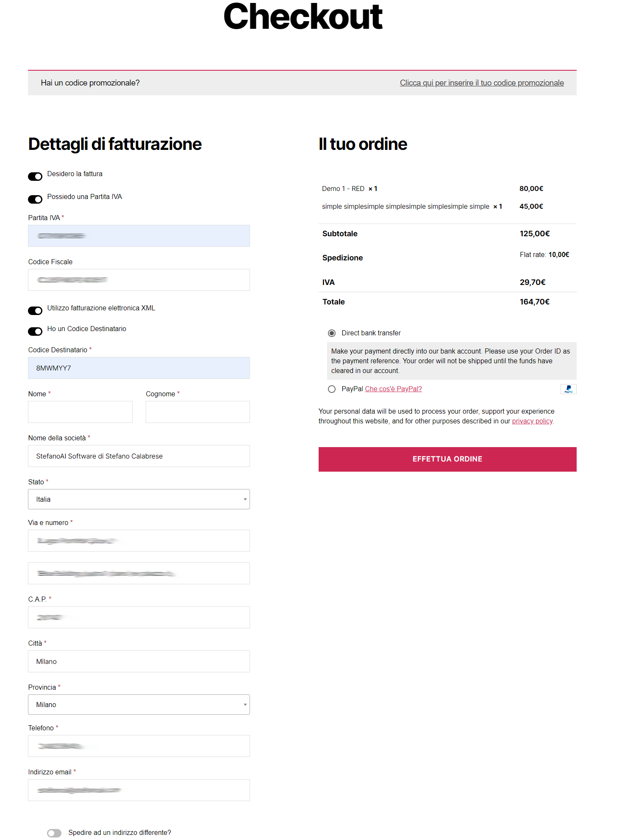622x840 pixels.
Task: Disable Utilizzo fatturazione elettronica XML switch
Action: [x=35, y=311]
